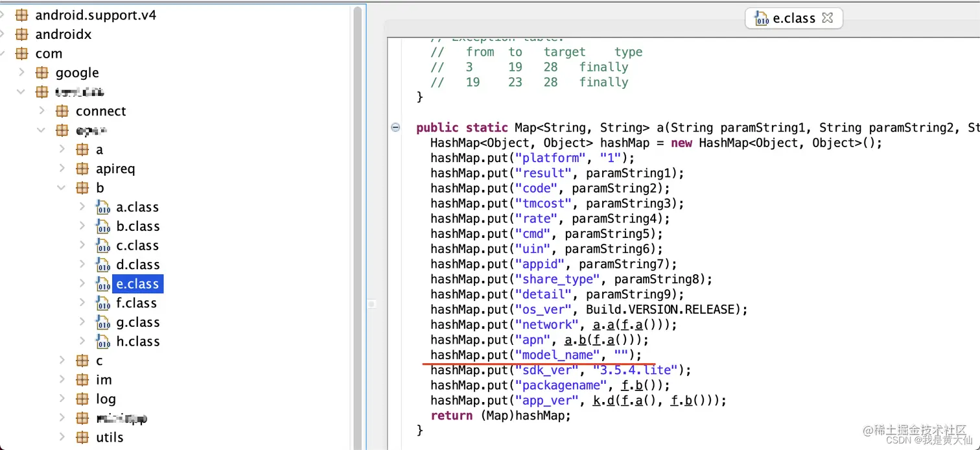The height and width of the screenshot is (450, 980).
Task: Select the log package label
Action: click(x=106, y=399)
